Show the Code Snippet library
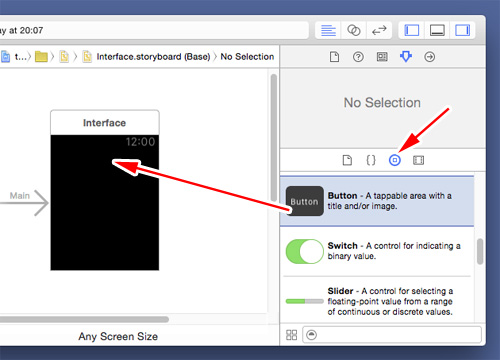This screenshot has height=360, width=500. click(371, 160)
